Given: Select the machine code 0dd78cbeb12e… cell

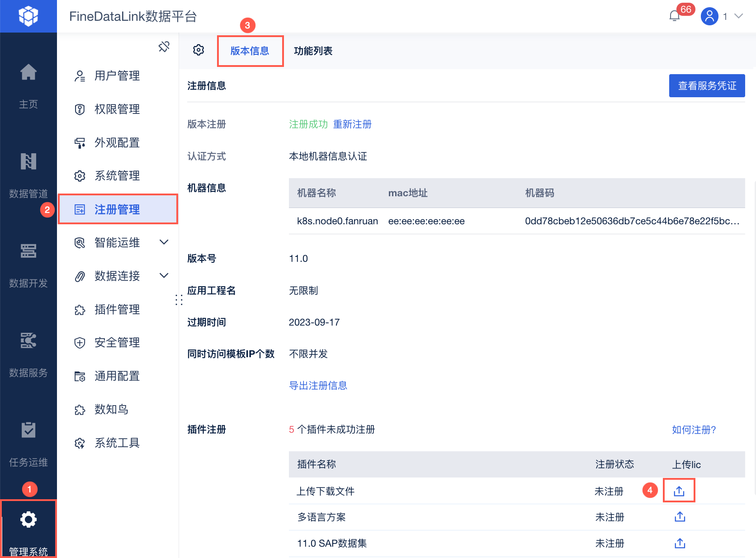Looking at the screenshot, I should pyautogui.click(x=632, y=221).
